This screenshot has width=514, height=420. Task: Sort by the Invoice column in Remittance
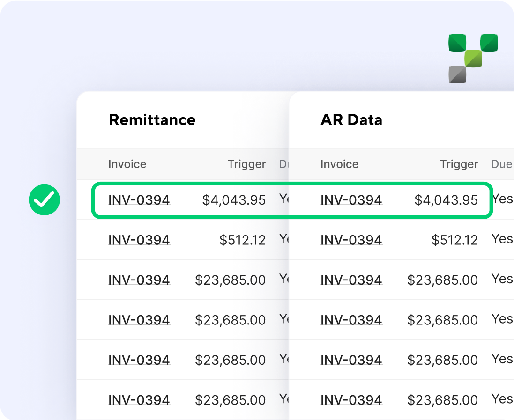[x=127, y=164]
